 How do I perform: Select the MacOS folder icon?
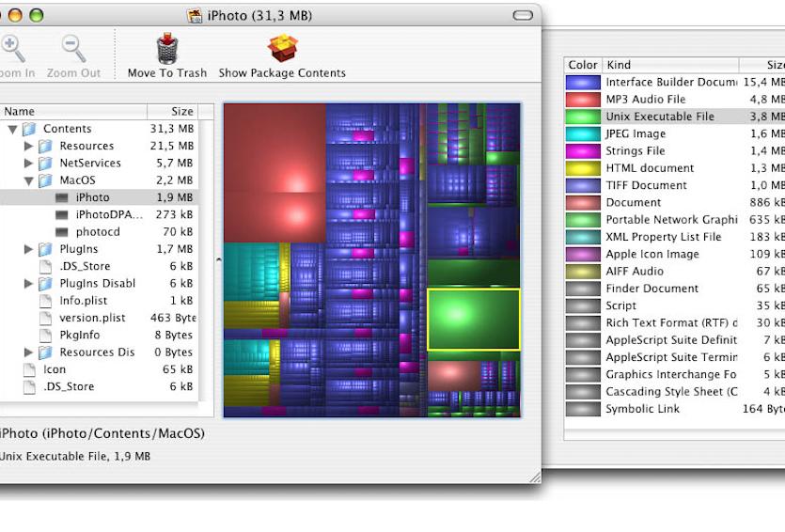(x=45, y=180)
